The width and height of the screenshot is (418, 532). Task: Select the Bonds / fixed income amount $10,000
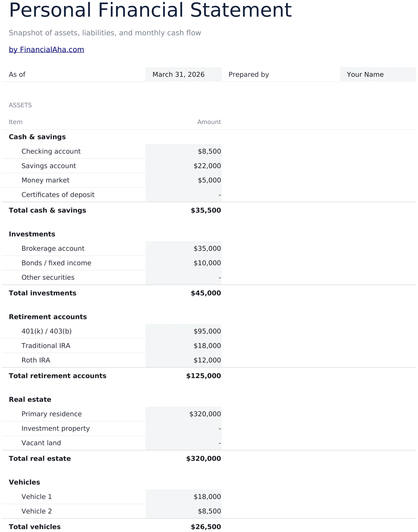tap(184, 263)
